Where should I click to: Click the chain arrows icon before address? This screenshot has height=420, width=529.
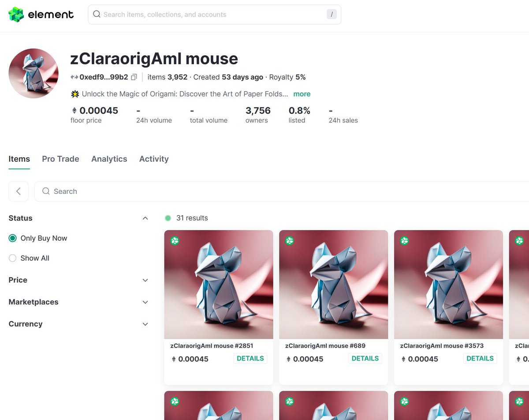click(74, 77)
